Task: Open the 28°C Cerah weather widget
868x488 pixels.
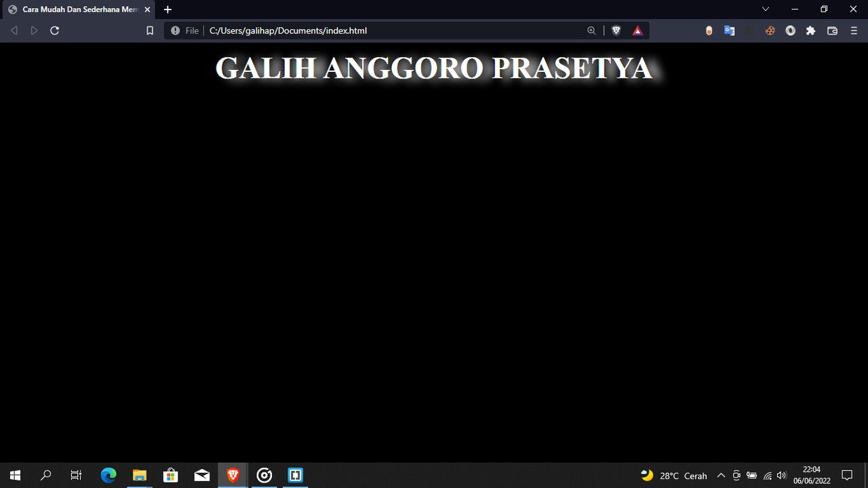Action: point(674,475)
